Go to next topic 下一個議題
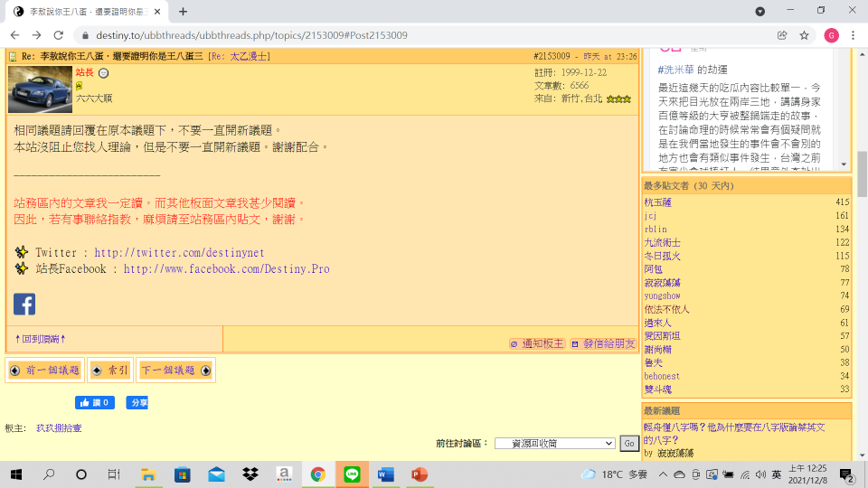This screenshot has height=488, width=868. click(175, 371)
